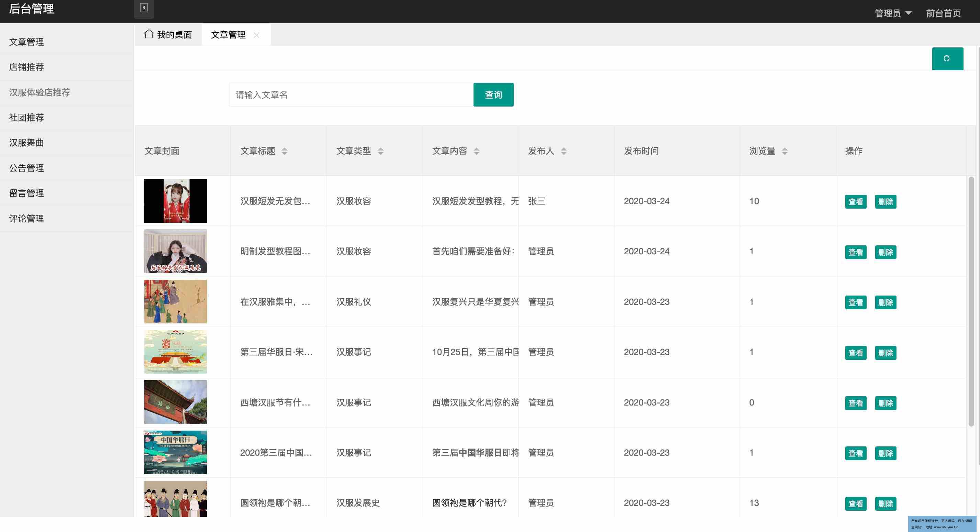
Task: Click the sidebar collapse icon in header
Action: point(144,8)
